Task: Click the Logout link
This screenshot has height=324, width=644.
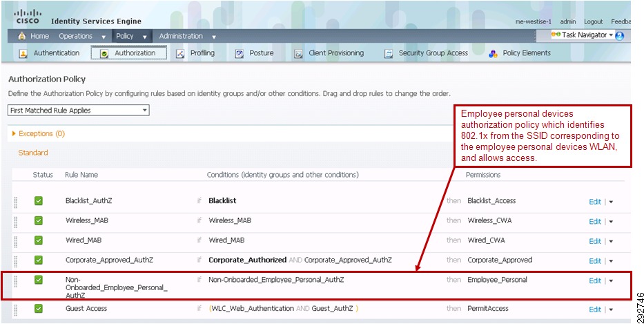Action: (x=594, y=22)
